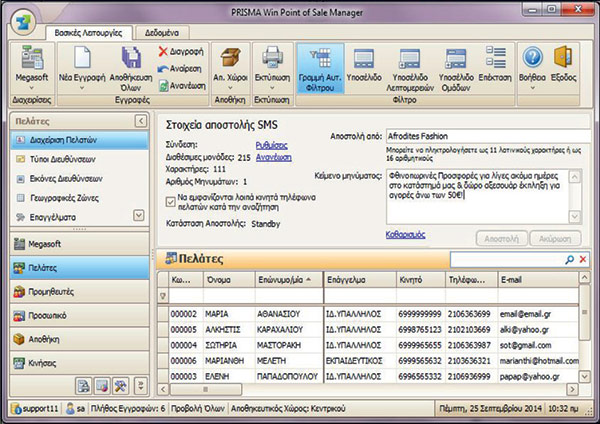Click the Ανανέωση units refresh link
The height and width of the screenshot is (424, 600).
click(274, 157)
